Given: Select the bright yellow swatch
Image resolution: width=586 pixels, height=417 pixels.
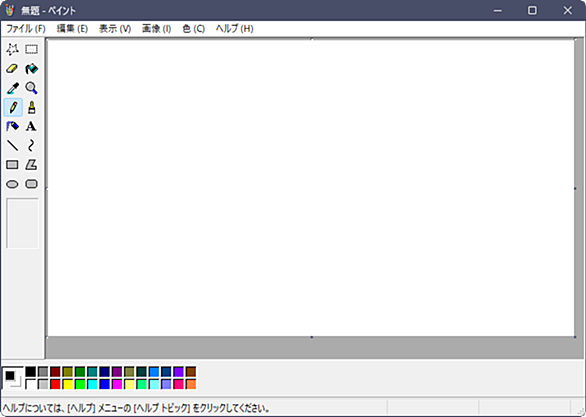Looking at the screenshot, I should (68, 384).
